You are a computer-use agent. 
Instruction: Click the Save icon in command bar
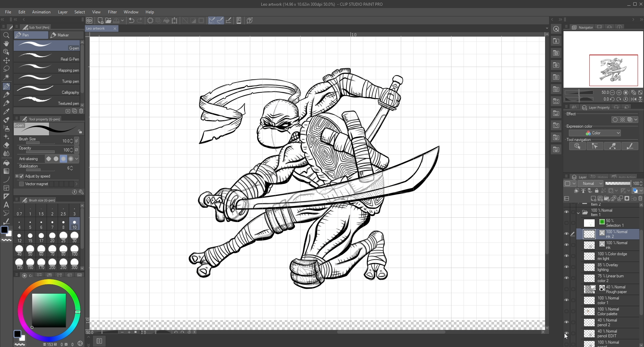click(x=117, y=20)
